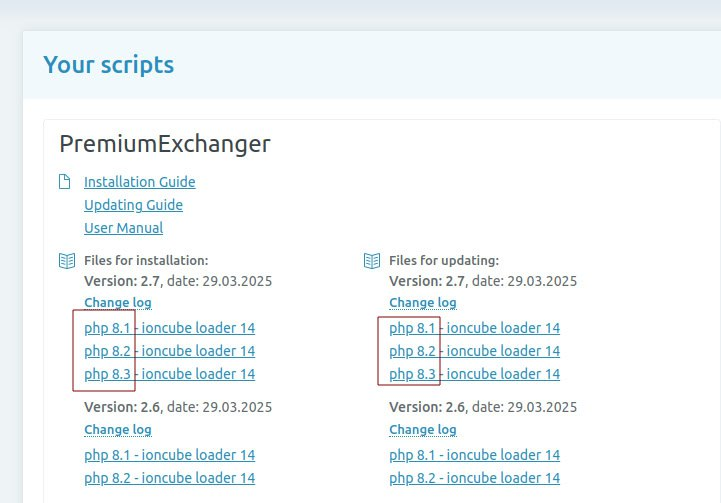The height and width of the screenshot is (503, 721).
Task: Expand updating Change log for version 2.6
Action: 422,429
